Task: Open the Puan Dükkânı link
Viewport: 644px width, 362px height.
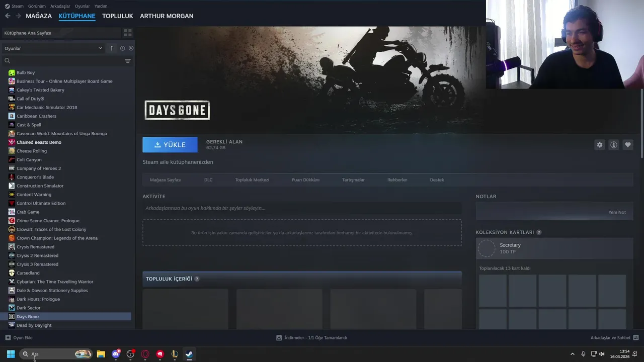Action: pos(305,180)
